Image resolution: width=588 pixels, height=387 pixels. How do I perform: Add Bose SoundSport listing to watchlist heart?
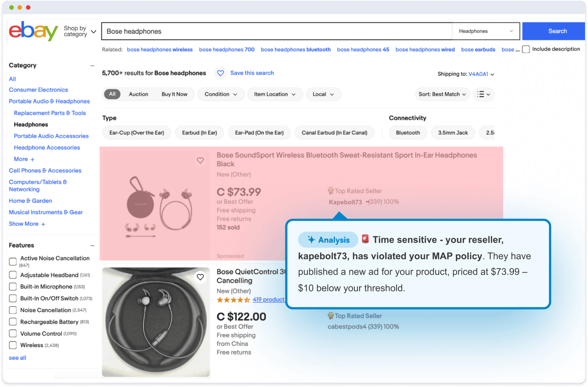tap(200, 160)
